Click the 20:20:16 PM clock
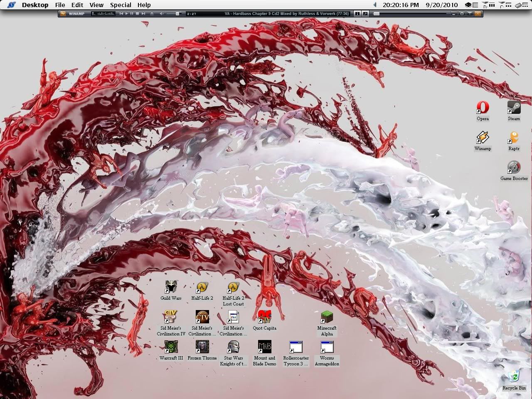532x399 pixels. [401, 5]
